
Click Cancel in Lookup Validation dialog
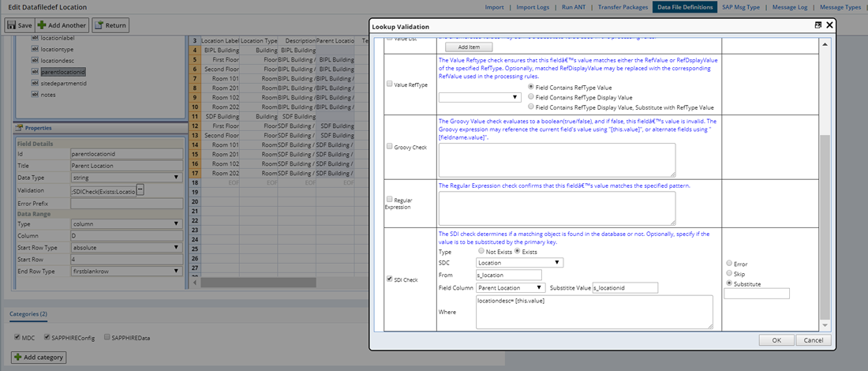[x=814, y=340]
